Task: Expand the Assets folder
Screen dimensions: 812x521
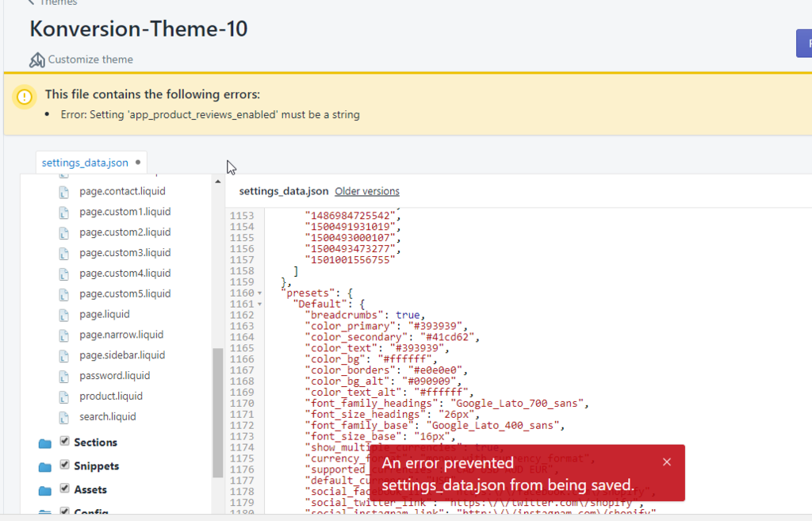Action: pyautogui.click(x=90, y=490)
